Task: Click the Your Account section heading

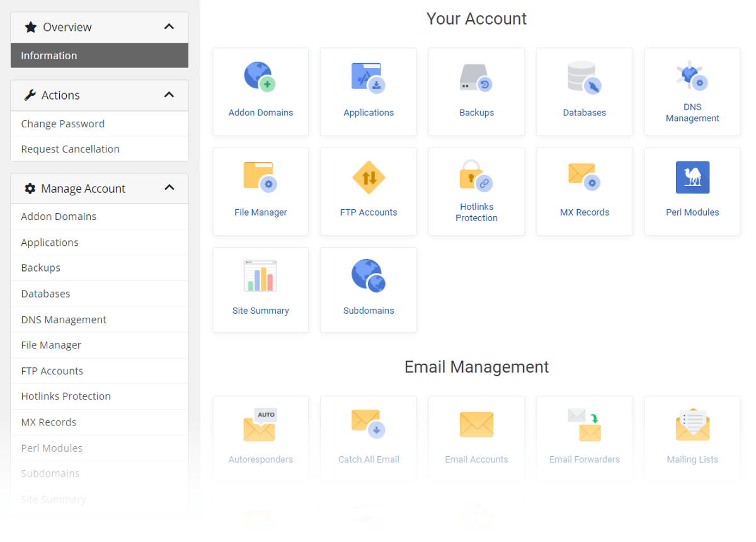Action: pyautogui.click(x=476, y=19)
